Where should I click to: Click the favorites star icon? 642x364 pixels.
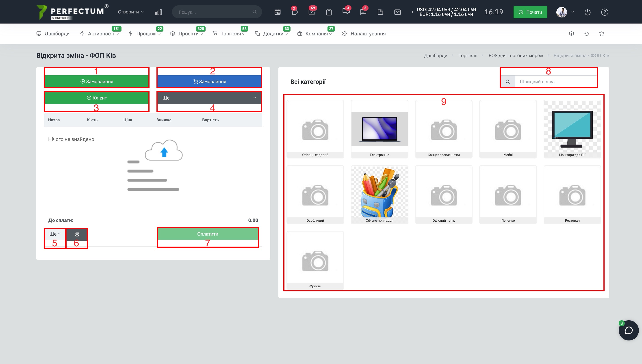click(601, 33)
